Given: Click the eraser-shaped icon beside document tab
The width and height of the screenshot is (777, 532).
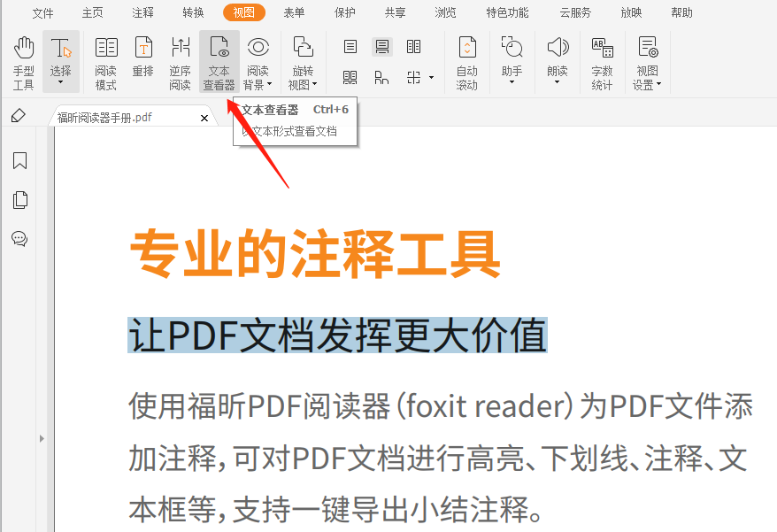Looking at the screenshot, I should coord(19,116).
